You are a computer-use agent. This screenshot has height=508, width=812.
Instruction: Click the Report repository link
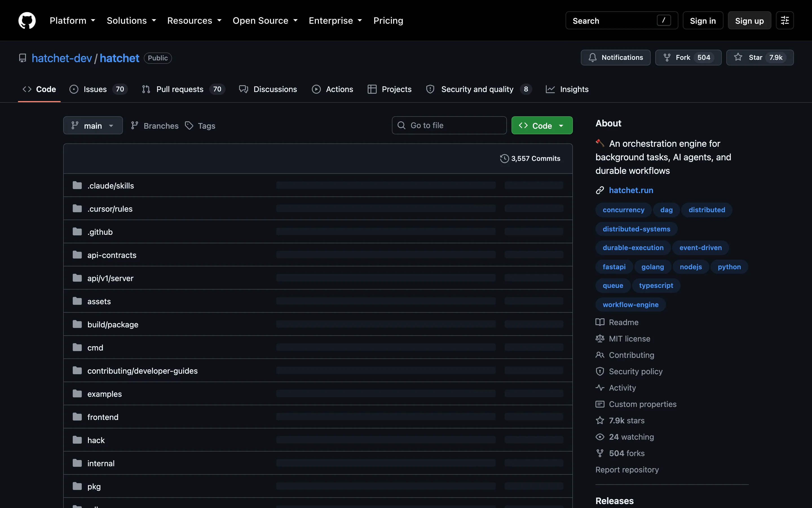point(627,469)
